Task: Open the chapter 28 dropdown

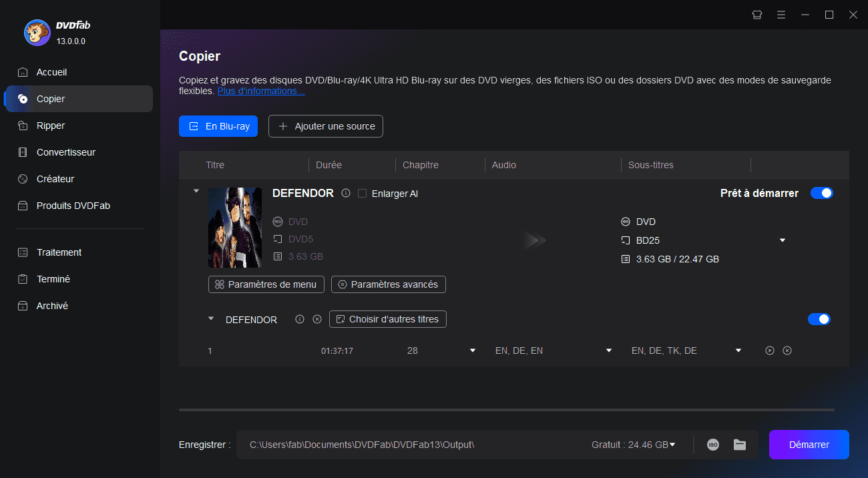Action: (x=473, y=350)
